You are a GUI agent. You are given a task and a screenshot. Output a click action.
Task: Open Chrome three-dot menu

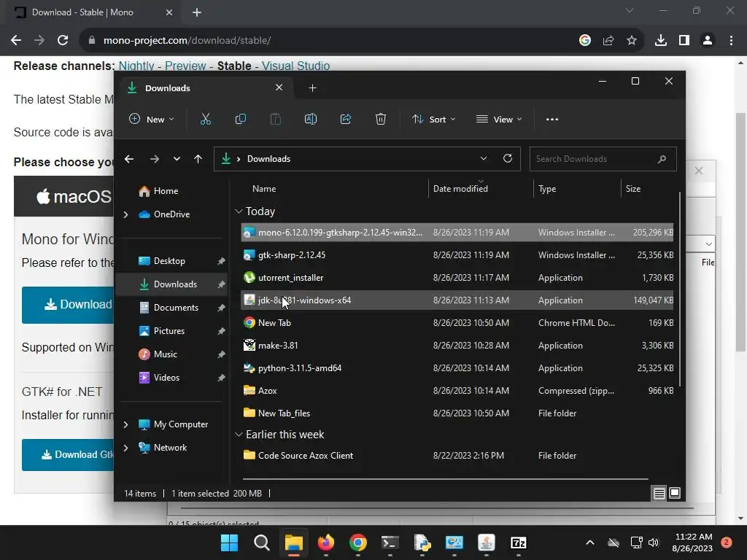coord(731,41)
